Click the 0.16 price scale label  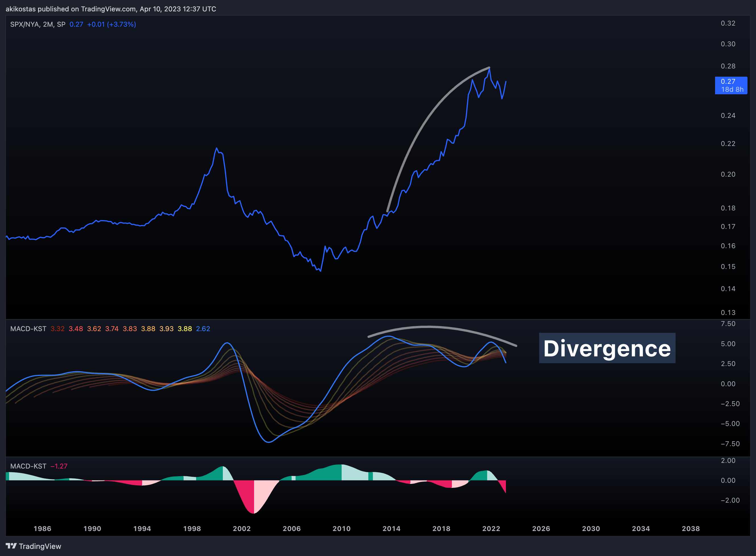tap(728, 246)
